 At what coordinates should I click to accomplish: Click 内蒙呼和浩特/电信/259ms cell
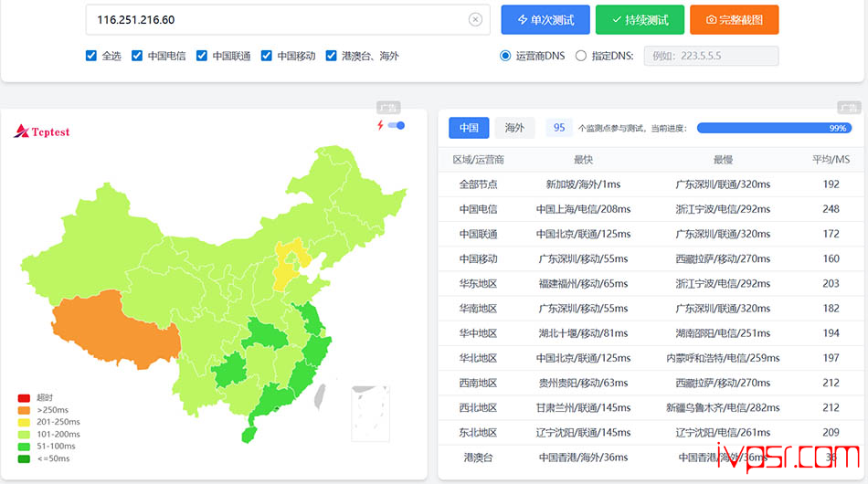[723, 359]
